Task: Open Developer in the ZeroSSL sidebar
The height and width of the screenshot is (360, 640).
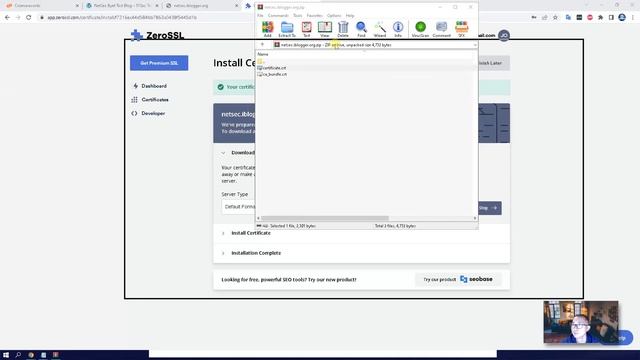Action: tap(149, 113)
